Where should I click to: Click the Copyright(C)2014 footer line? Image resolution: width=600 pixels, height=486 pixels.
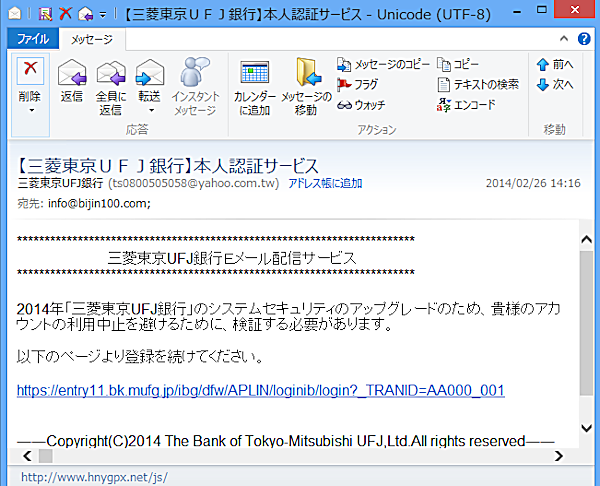coord(285,441)
